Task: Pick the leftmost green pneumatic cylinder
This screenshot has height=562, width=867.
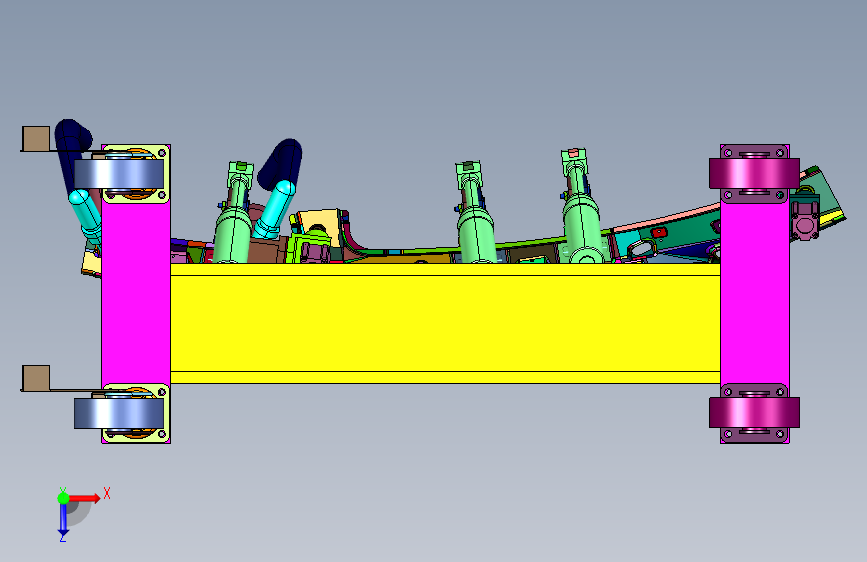Action: [x=234, y=213]
